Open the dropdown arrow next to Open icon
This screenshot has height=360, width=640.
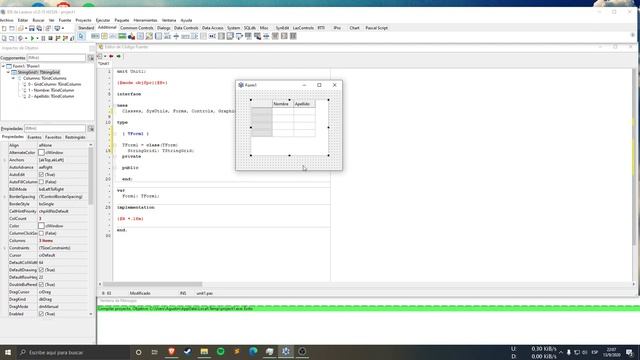click(25, 28)
